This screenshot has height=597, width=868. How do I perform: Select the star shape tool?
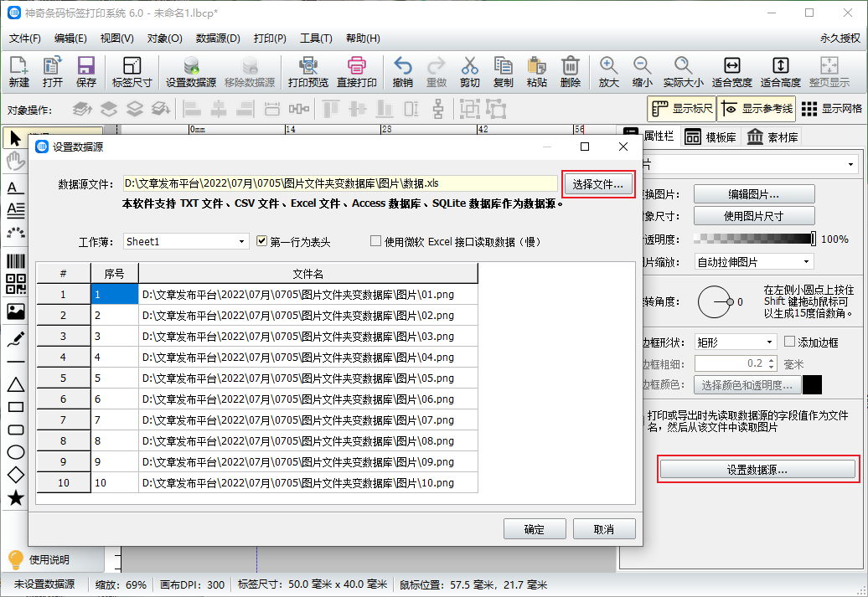point(15,497)
